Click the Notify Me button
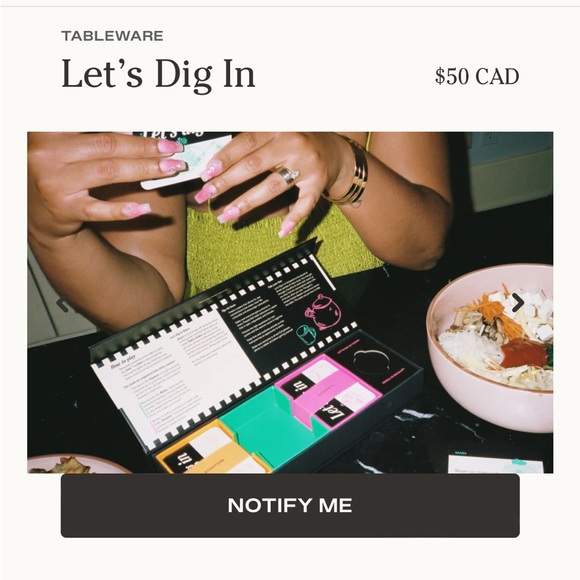The width and height of the screenshot is (580, 580). point(290,505)
